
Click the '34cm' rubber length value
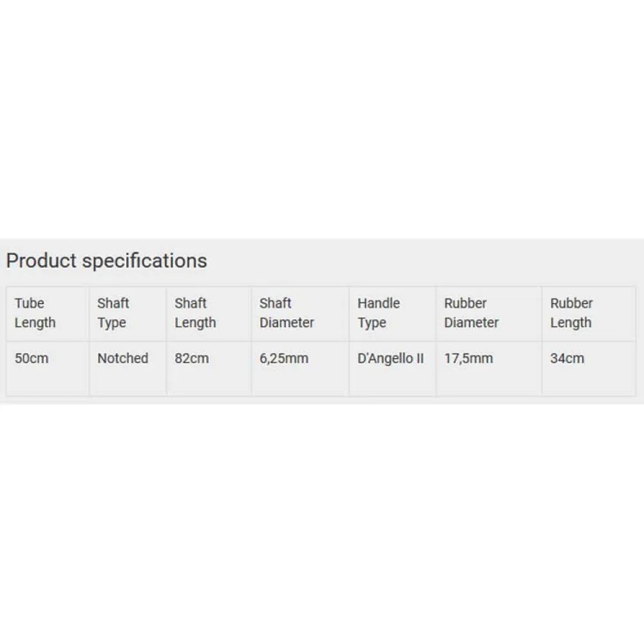pos(567,359)
